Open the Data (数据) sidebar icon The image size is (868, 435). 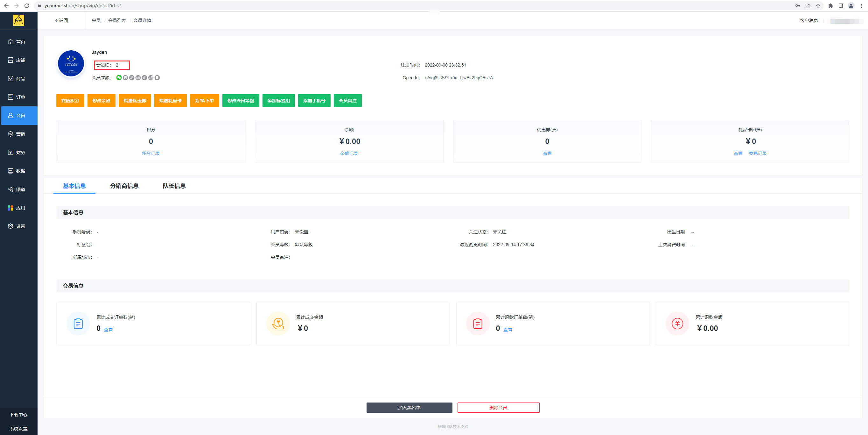pyautogui.click(x=10, y=171)
